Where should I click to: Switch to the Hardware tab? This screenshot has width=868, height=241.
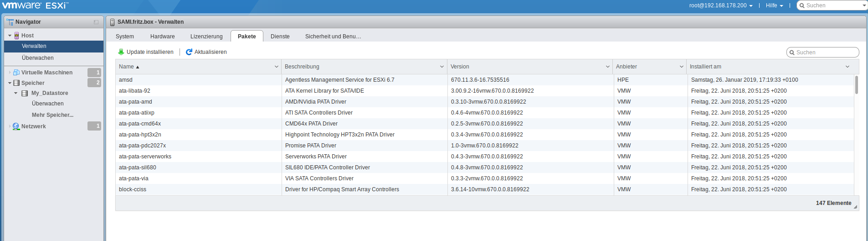click(x=162, y=37)
